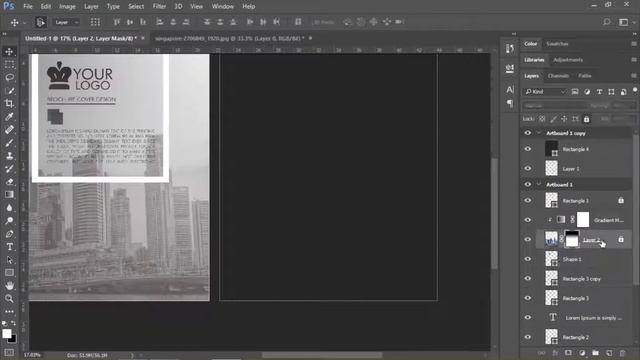
Task: Hide the Gradient Map adjustment layer
Action: (x=528, y=220)
